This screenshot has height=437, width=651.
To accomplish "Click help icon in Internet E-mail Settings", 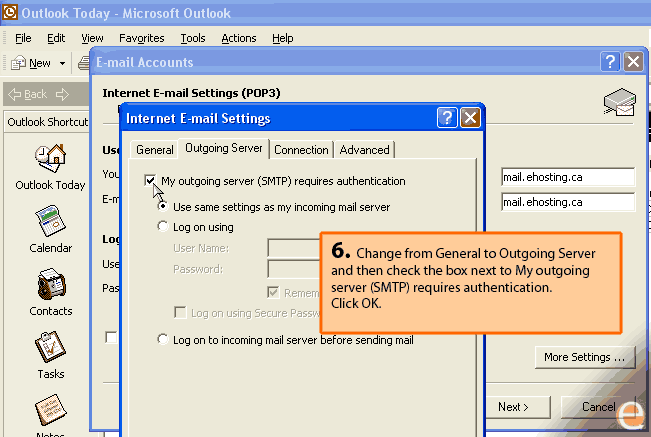I will [448, 118].
